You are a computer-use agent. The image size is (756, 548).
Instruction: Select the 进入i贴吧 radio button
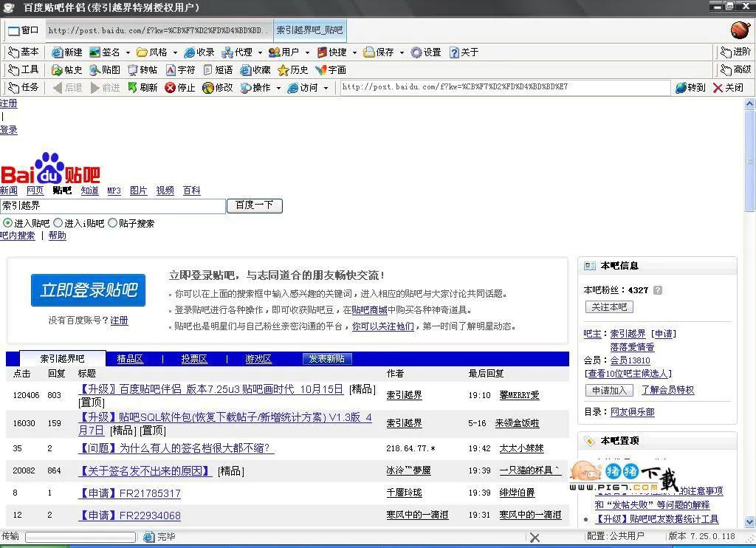(x=57, y=222)
